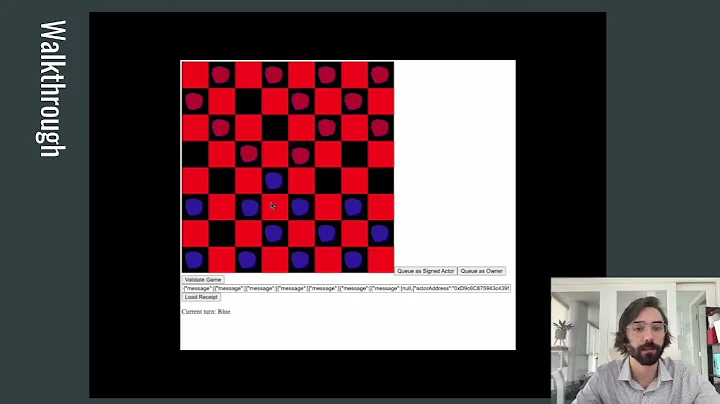Click Queue as Signed Actor button
Image resolution: width=720 pixels, height=404 pixels.
click(x=426, y=271)
